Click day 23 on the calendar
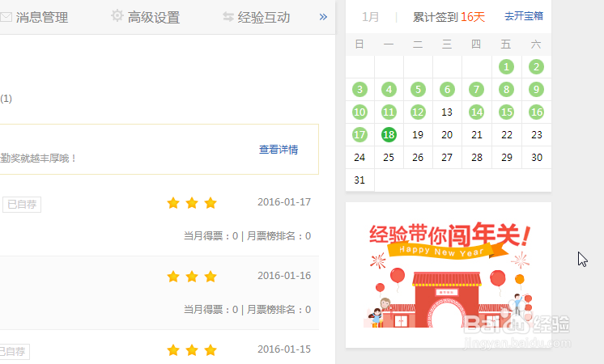Screen dimensions: 604x364 coord(536,134)
